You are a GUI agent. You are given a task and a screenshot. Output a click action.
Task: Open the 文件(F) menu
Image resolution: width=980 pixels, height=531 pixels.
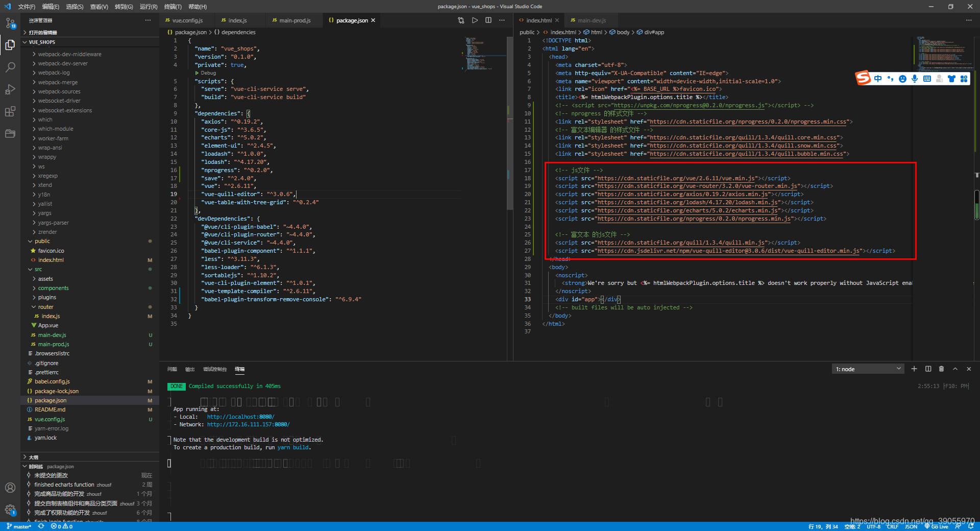pos(27,7)
